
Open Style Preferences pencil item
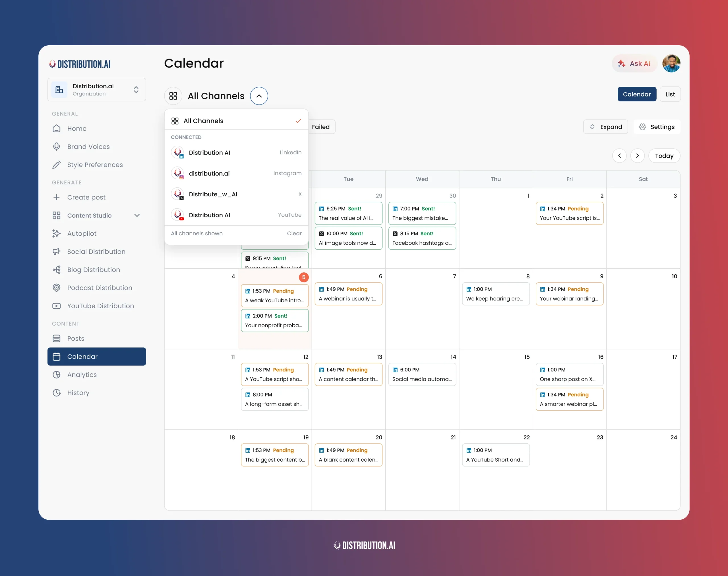point(96,164)
